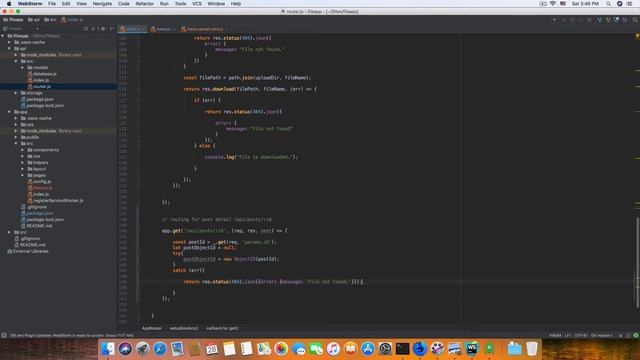Open the Navigate menu

(102, 4)
